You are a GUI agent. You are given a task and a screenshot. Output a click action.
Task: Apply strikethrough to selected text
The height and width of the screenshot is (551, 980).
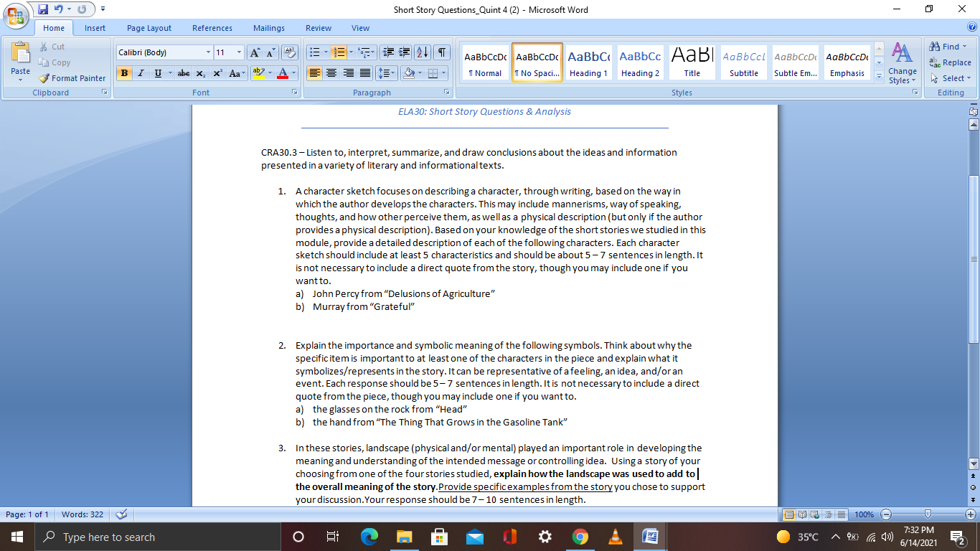coord(183,74)
